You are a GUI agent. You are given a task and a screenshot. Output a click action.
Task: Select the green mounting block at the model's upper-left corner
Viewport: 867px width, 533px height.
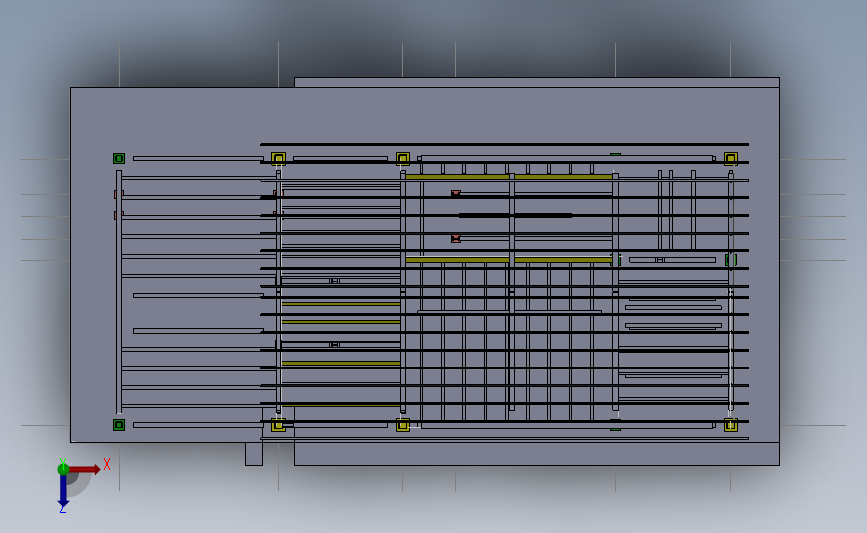pyautogui.click(x=119, y=159)
